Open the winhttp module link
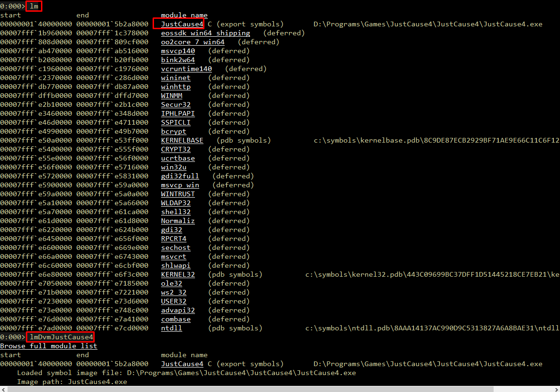 click(x=176, y=87)
